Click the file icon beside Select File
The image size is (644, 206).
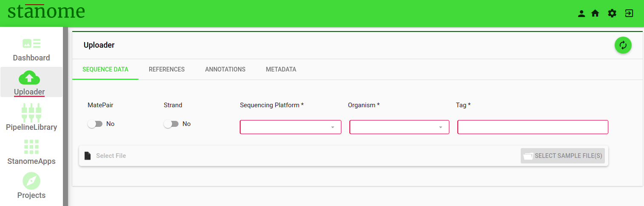88,156
